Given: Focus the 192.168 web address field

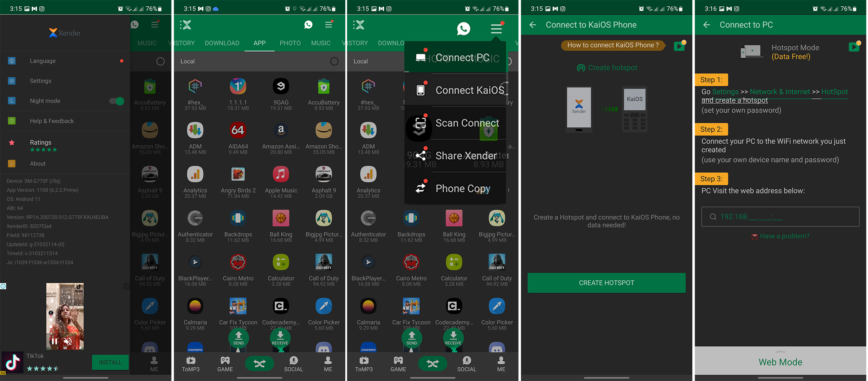Looking at the screenshot, I should point(780,217).
